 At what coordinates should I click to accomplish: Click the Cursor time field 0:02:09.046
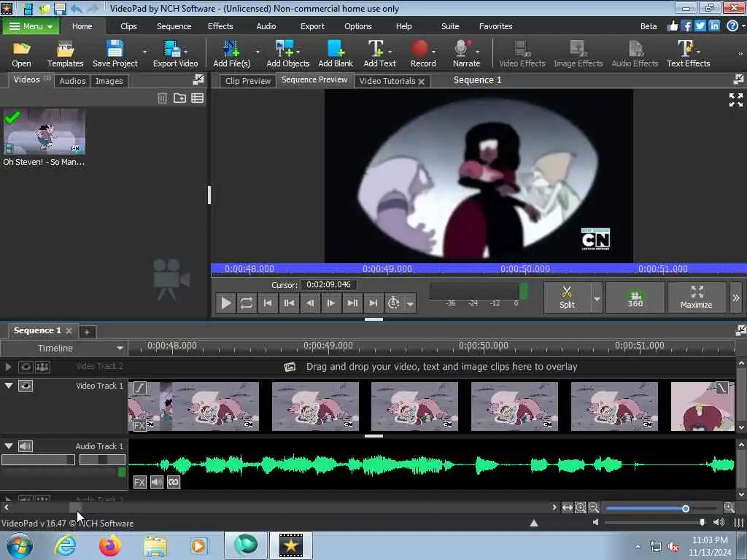[x=329, y=285]
